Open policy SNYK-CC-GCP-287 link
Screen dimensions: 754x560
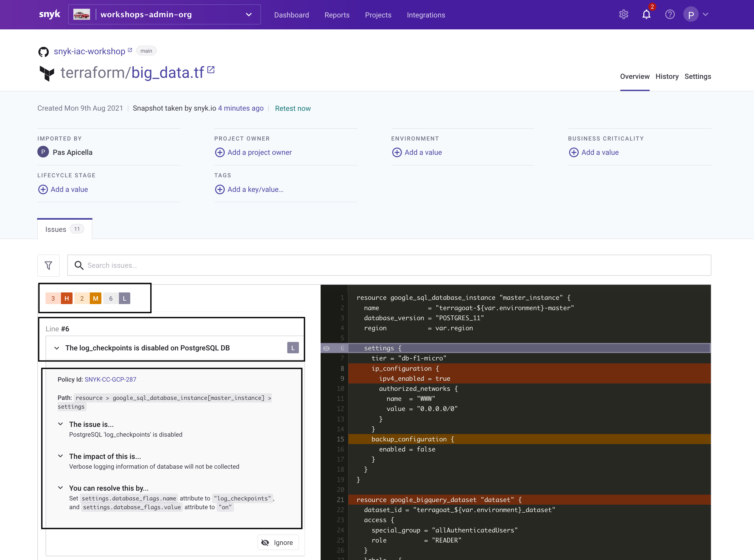tap(110, 380)
